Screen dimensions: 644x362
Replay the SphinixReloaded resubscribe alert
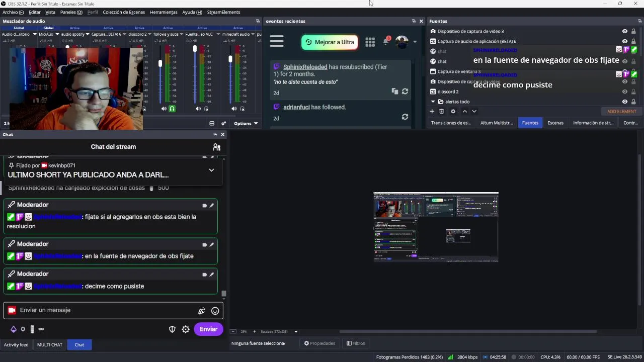(x=405, y=92)
